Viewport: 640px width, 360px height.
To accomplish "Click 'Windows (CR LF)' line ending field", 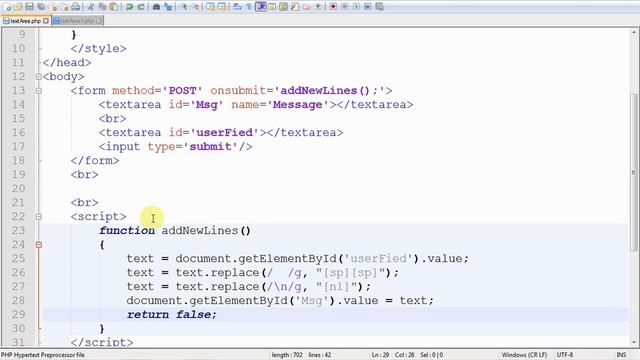I will [x=524, y=355].
